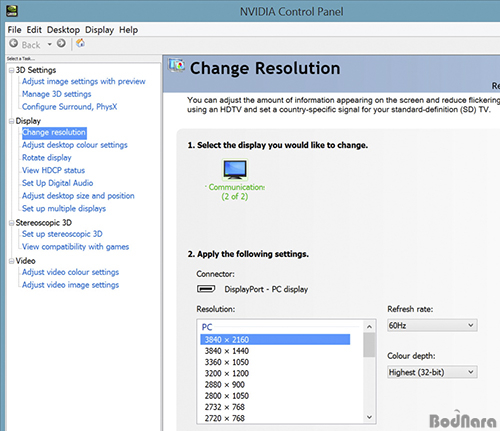Image resolution: width=500 pixels, height=431 pixels.
Task: Open Set up stereoscopic 3D
Action: (62, 234)
